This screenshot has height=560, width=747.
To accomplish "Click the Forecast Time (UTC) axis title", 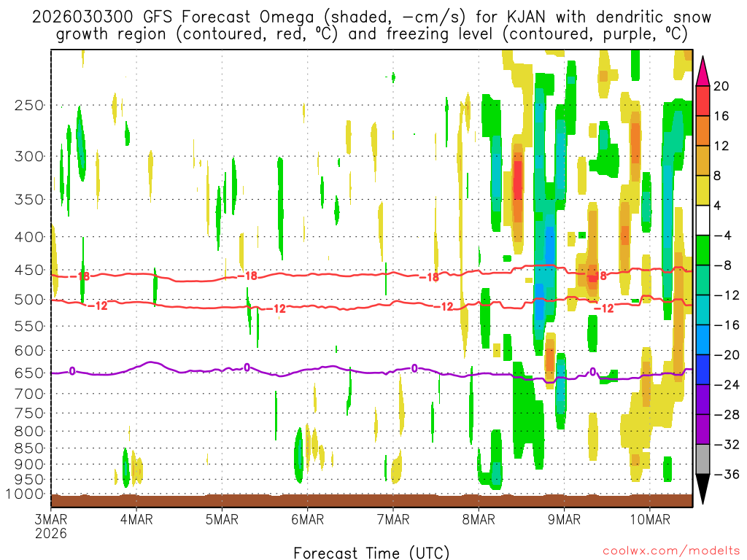I will (x=371, y=553).
